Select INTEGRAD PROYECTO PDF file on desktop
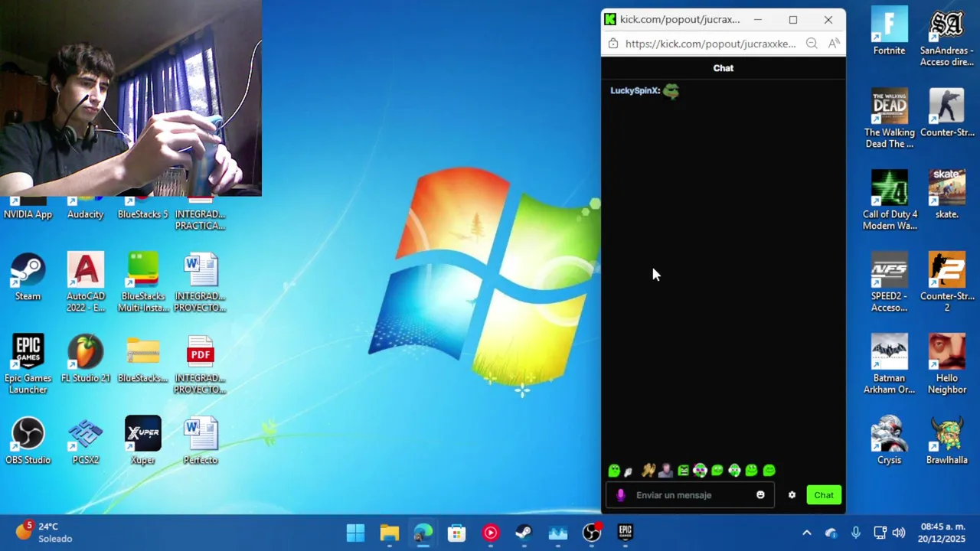This screenshot has width=980, height=551. pos(200,364)
